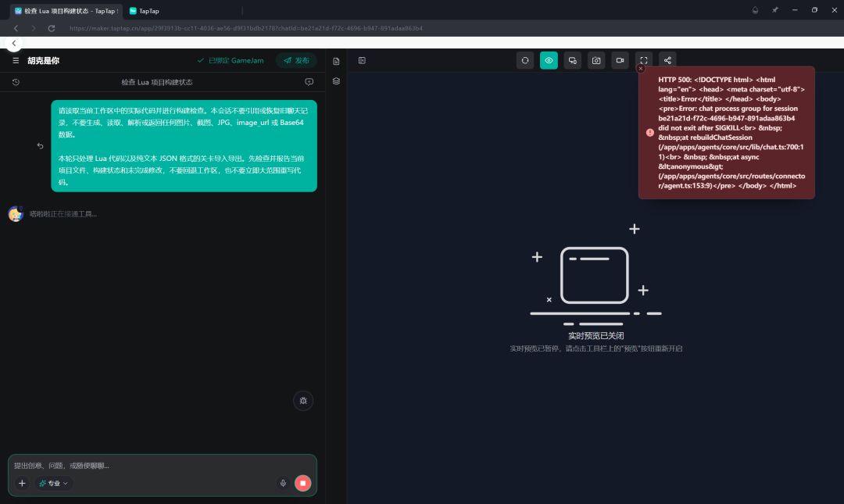Take a screenshot with camera icon
The height and width of the screenshot is (504, 844).
[x=595, y=61]
